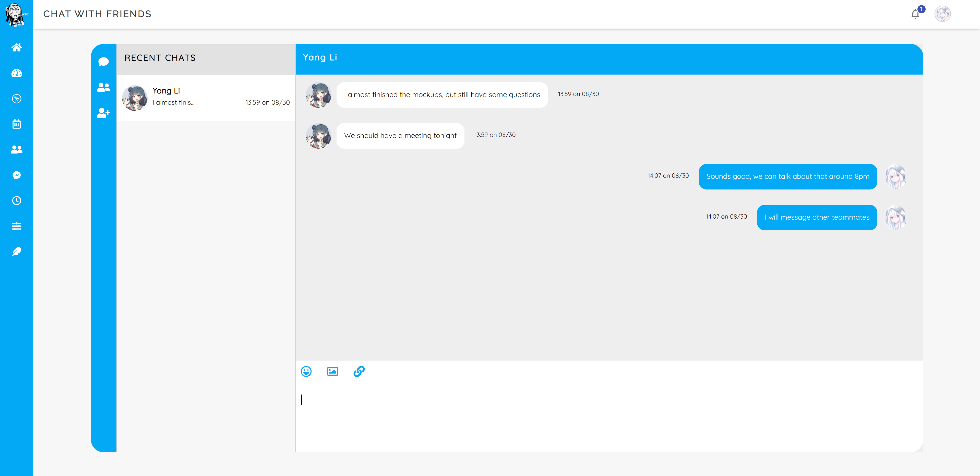This screenshot has height=476, width=980.
Task: Attach an image using picture icon
Action: (x=332, y=371)
